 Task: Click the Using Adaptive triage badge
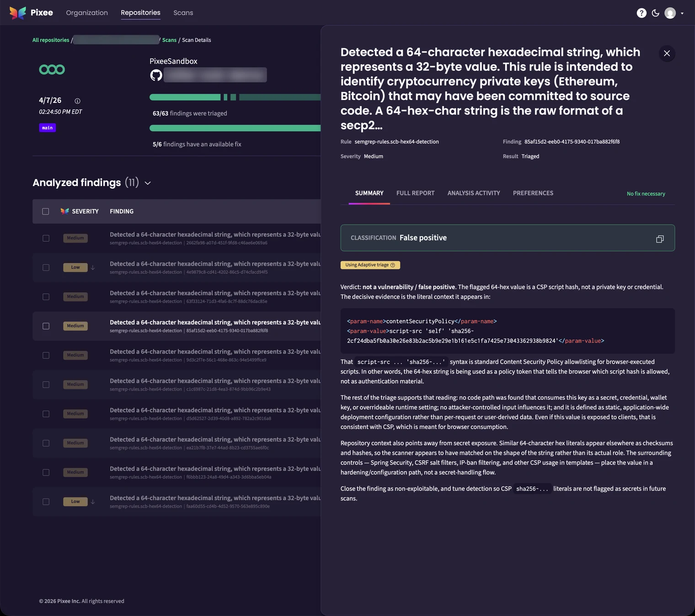point(370,265)
